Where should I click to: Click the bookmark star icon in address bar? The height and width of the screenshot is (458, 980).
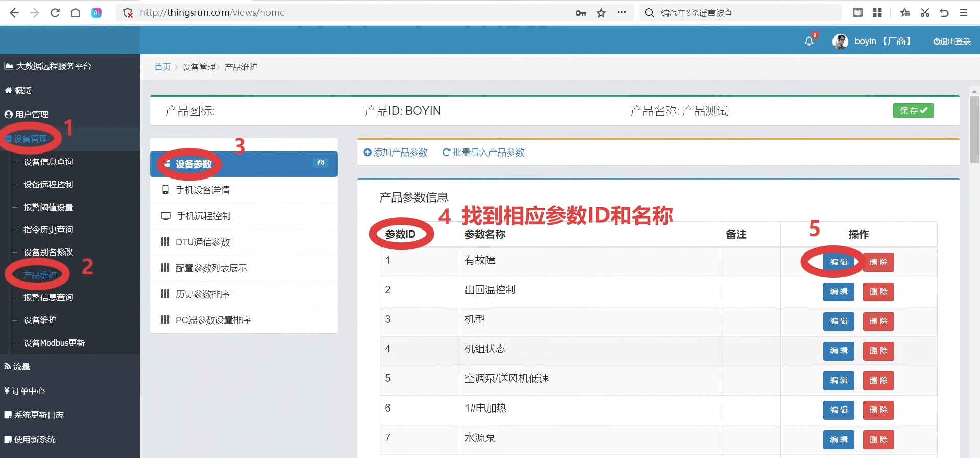601,13
